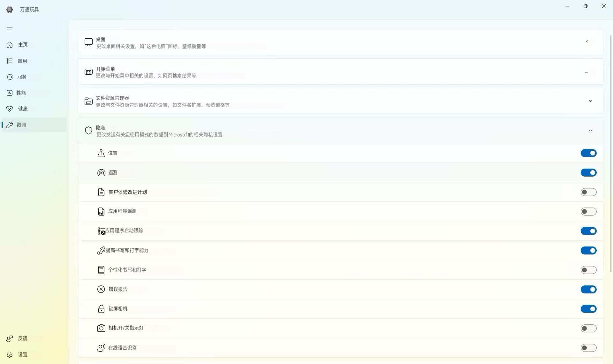
Task: Turn off the 错误报告 toggle
Action: pyautogui.click(x=588, y=290)
